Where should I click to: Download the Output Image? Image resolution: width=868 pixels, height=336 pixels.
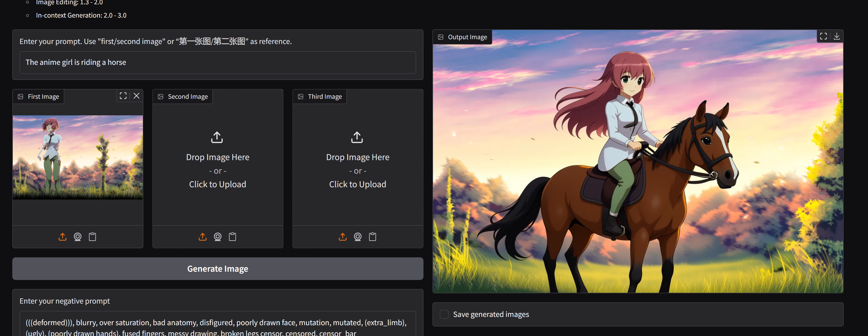pos(837,36)
